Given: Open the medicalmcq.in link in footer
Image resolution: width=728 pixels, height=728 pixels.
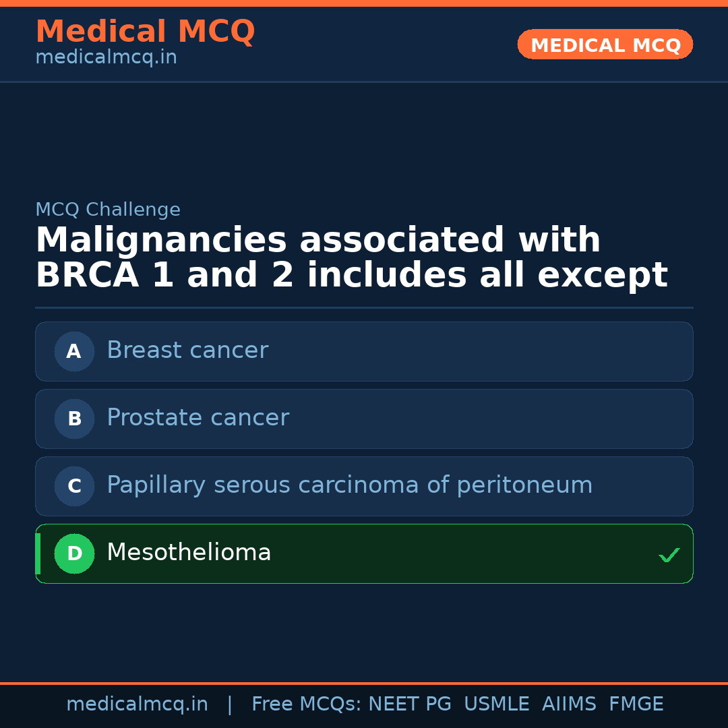Looking at the screenshot, I should [137, 704].
